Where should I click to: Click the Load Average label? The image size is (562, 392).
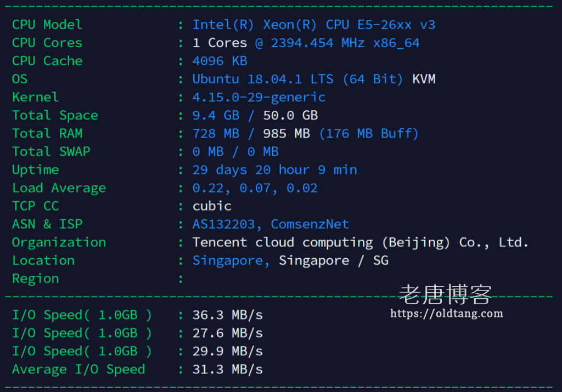point(59,188)
